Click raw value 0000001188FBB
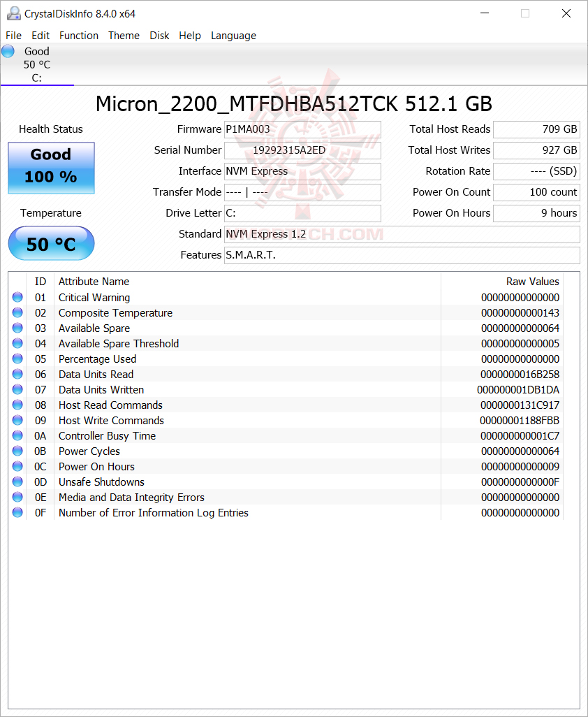This screenshot has width=588, height=717. click(520, 420)
